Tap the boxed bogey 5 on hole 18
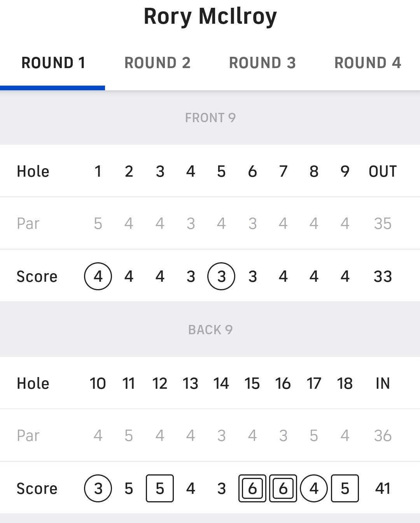The width and height of the screenshot is (420, 523). tap(345, 488)
